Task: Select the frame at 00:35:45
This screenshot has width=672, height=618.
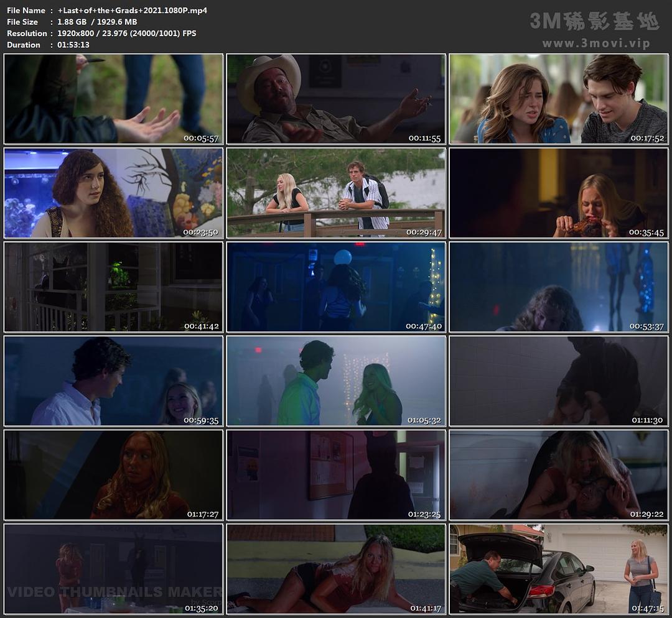Action: [x=558, y=193]
